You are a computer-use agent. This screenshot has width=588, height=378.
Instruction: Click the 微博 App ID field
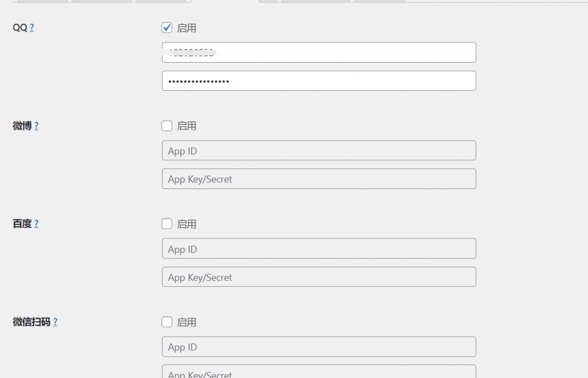319,151
